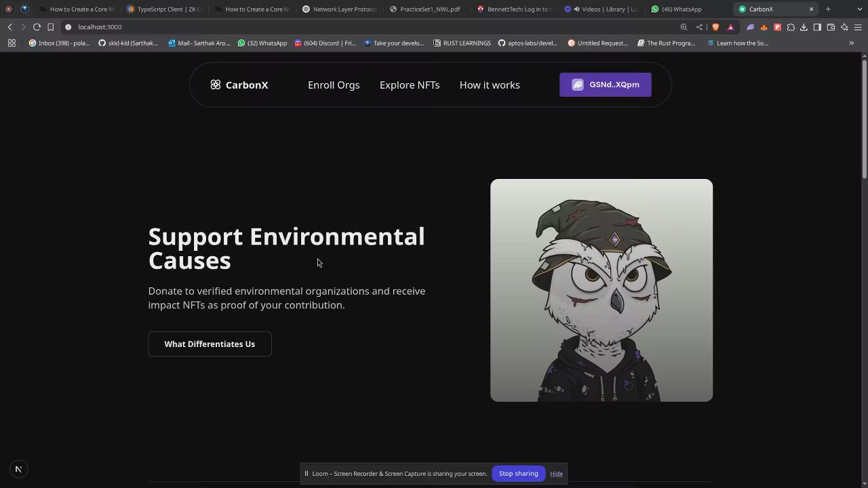The height and width of the screenshot is (488, 868).
Task: Open the MetaMask fox extension icon
Action: [764, 27]
